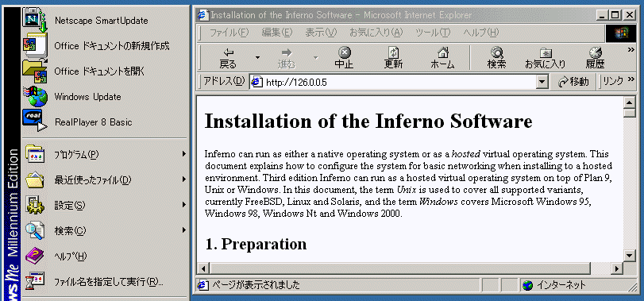The image size is (644, 301).
Task: Click the horizontal scrollbar left arrow
Action: pos(204,269)
